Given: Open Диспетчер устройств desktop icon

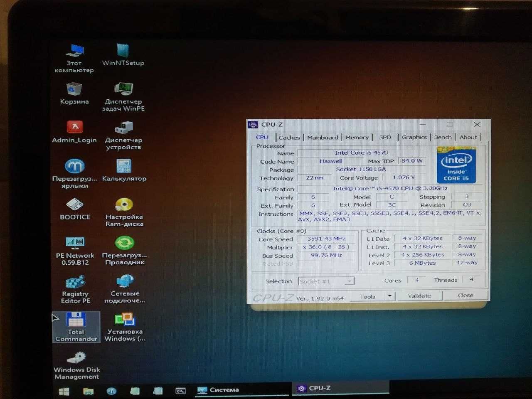Looking at the screenshot, I should [x=123, y=135].
